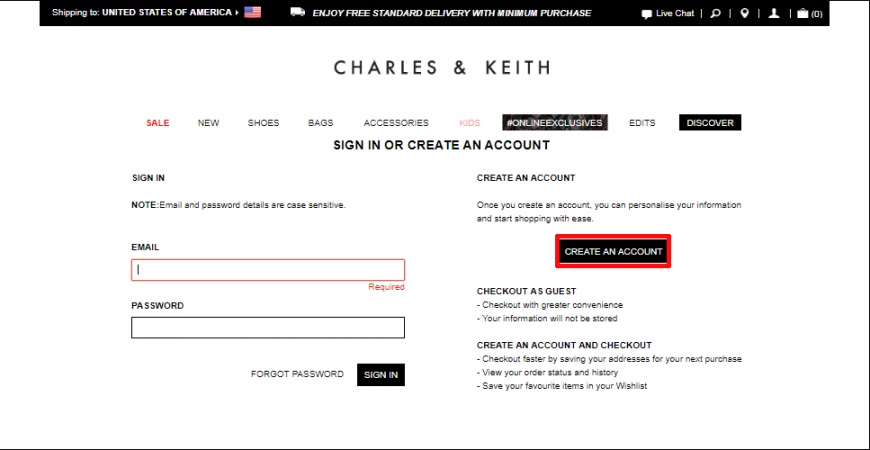Select the #ONLINEEXCLUSIVES tab
This screenshot has height=450, width=870.
(554, 123)
